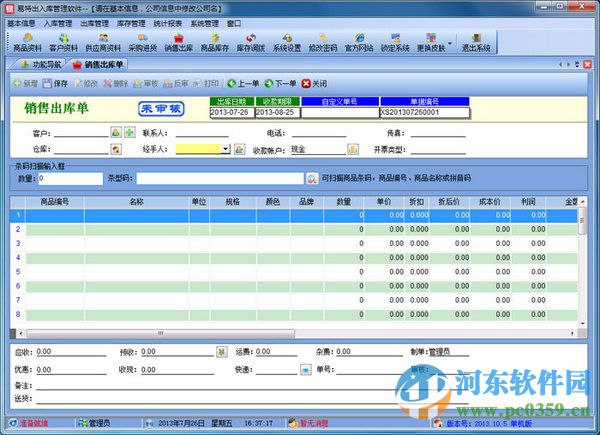Click the grid vertical scrollbar thumb
This screenshot has height=435, width=600.
[x=582, y=220]
